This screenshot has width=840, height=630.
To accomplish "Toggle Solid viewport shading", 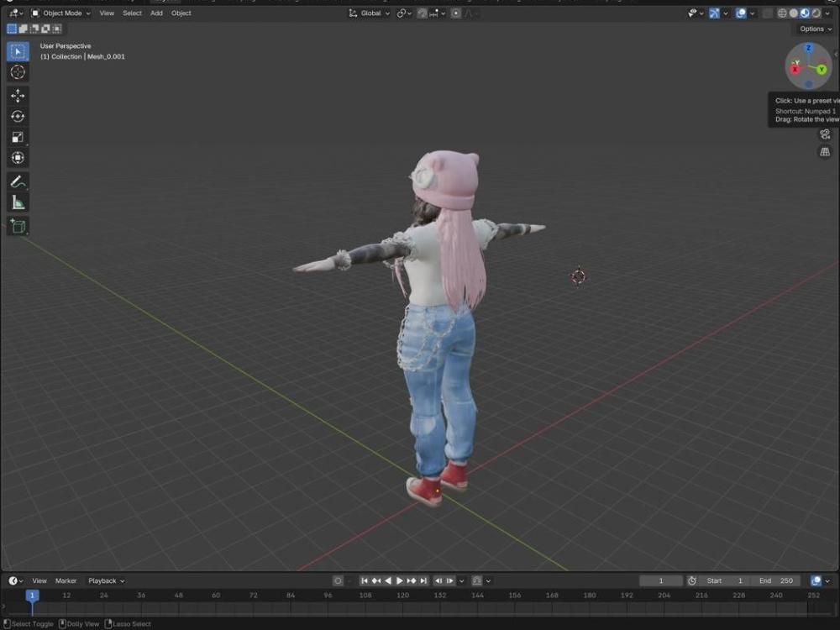I will pyautogui.click(x=794, y=13).
